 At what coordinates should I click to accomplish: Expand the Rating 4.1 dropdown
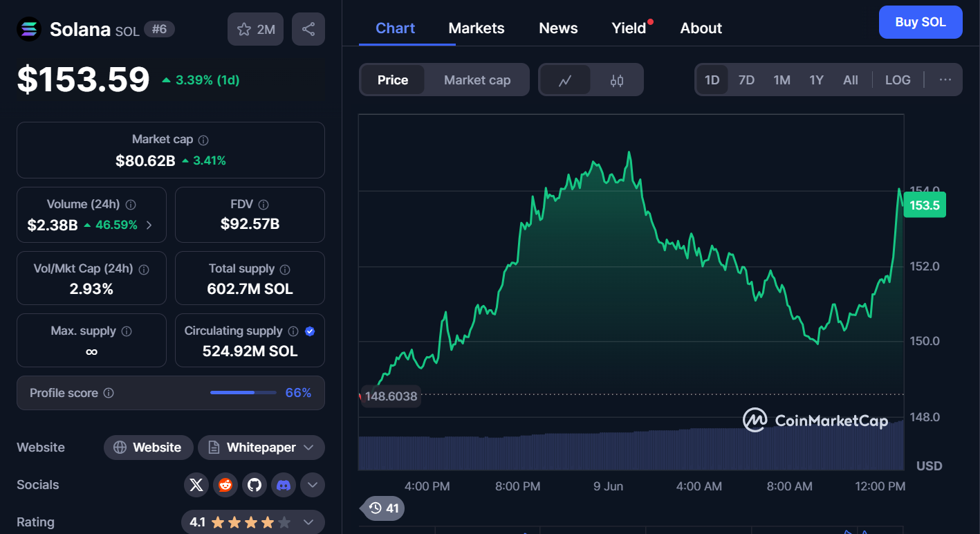tap(253, 522)
